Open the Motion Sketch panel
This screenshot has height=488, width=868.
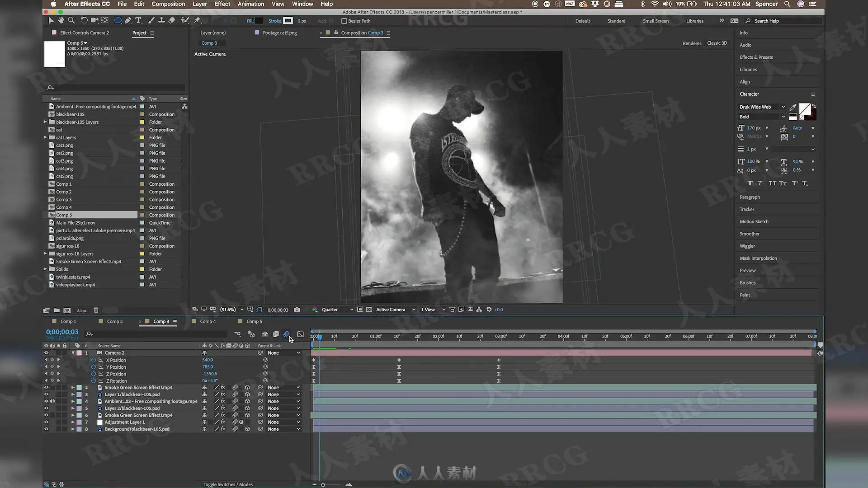coord(754,222)
